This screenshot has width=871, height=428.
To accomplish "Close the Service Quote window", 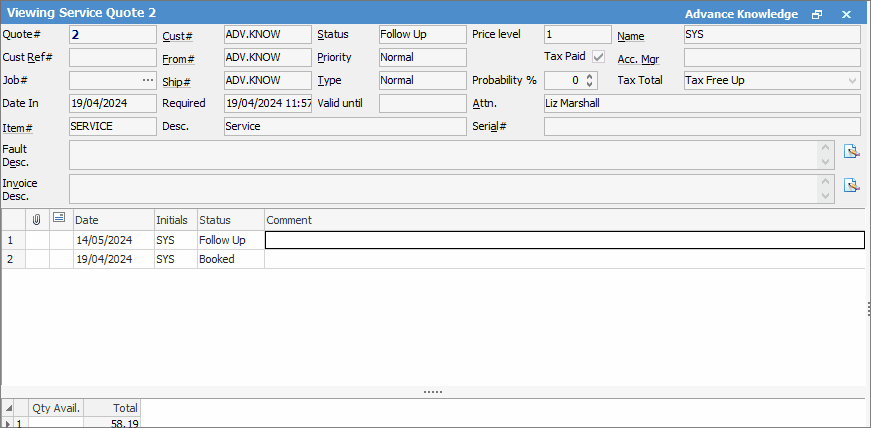I will tap(847, 15).
